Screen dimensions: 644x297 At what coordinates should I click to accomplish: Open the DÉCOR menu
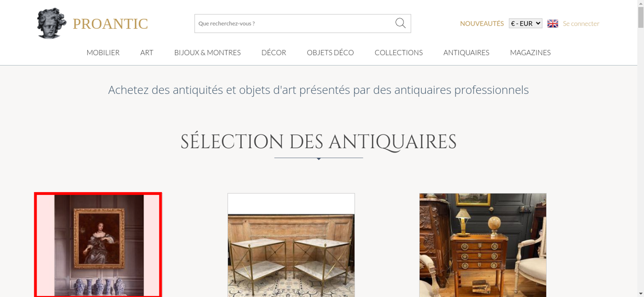click(274, 52)
